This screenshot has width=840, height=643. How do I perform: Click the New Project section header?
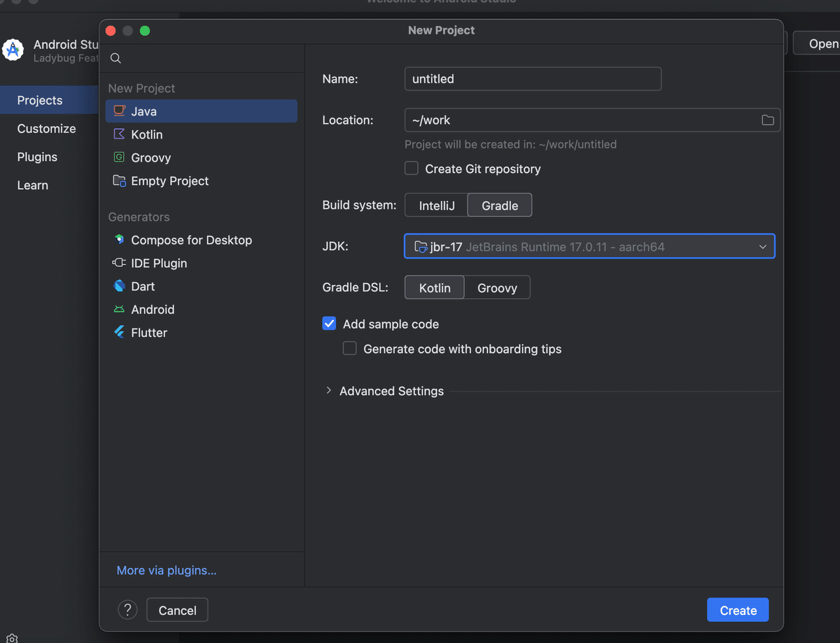[x=141, y=88]
